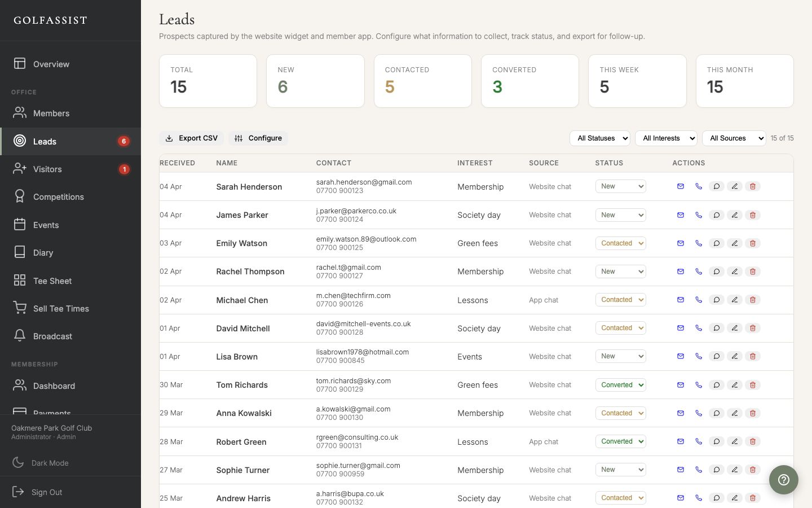Enable Dark Mode in the sidebar
Viewport: 812px width, 508px height.
[x=50, y=463]
